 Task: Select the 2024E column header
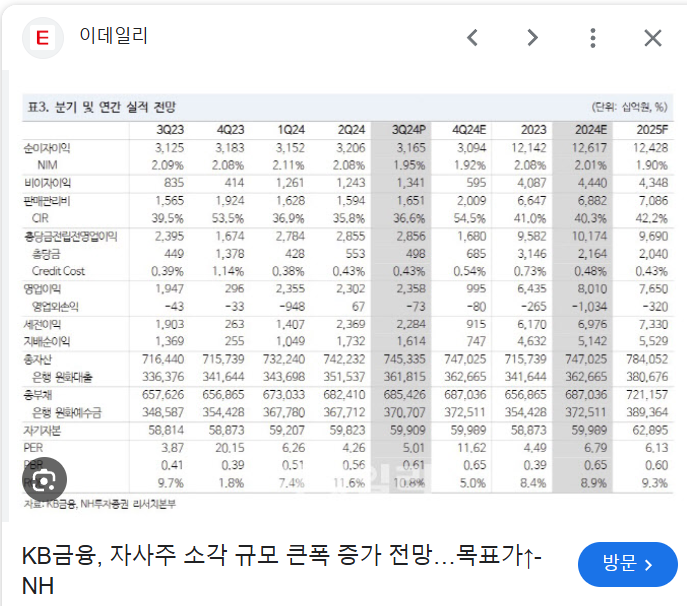tap(591, 130)
